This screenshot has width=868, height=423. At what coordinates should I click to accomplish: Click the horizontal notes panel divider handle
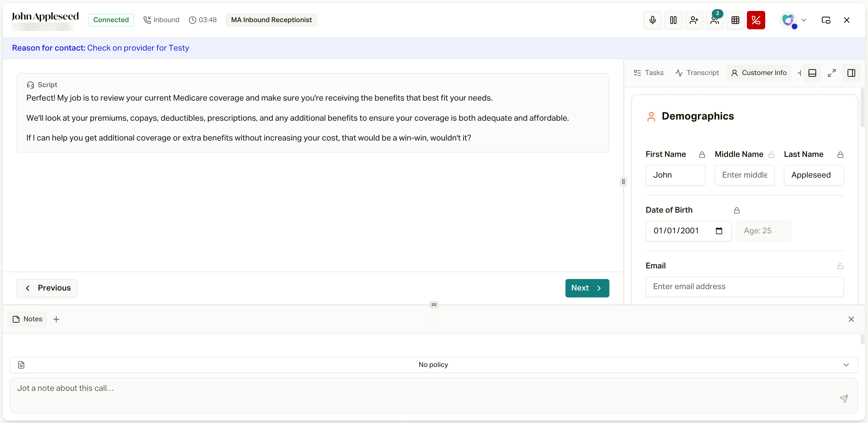[x=434, y=305]
